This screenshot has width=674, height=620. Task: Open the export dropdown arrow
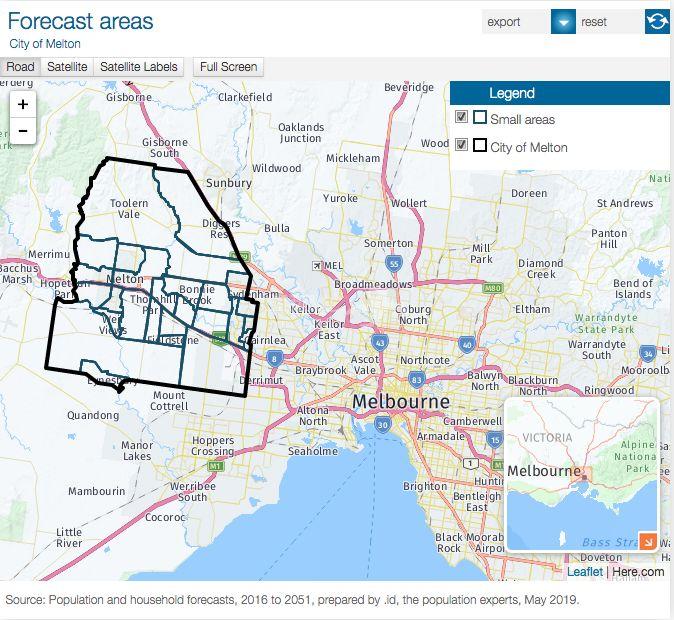coord(563,22)
